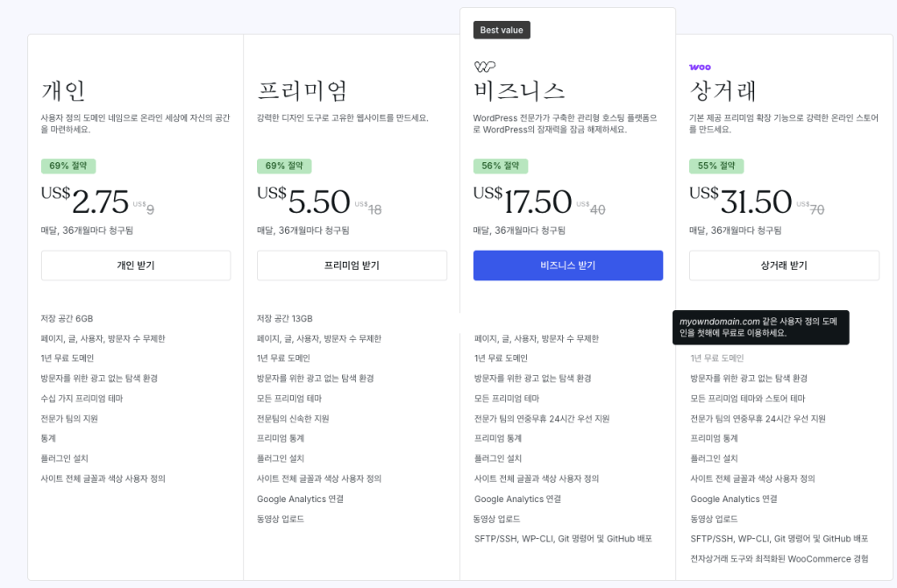This screenshot has height=588, width=897.
Task: Click SFTP/SSH feature in 비즈니스 plan
Action: point(563,539)
